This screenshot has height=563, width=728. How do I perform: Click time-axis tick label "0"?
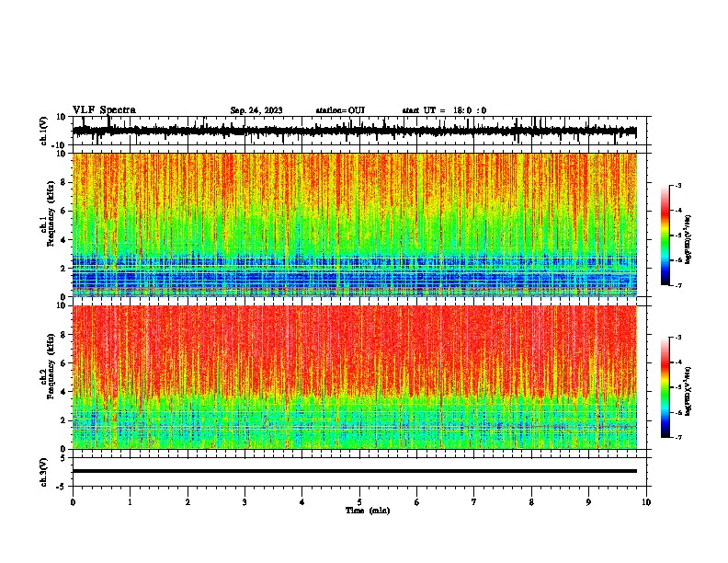pos(73,502)
